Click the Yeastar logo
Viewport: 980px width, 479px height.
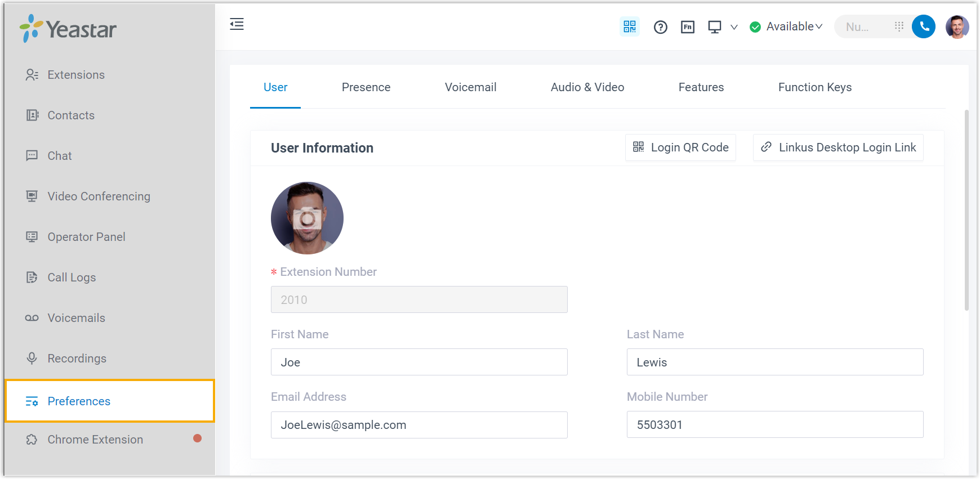(68, 28)
